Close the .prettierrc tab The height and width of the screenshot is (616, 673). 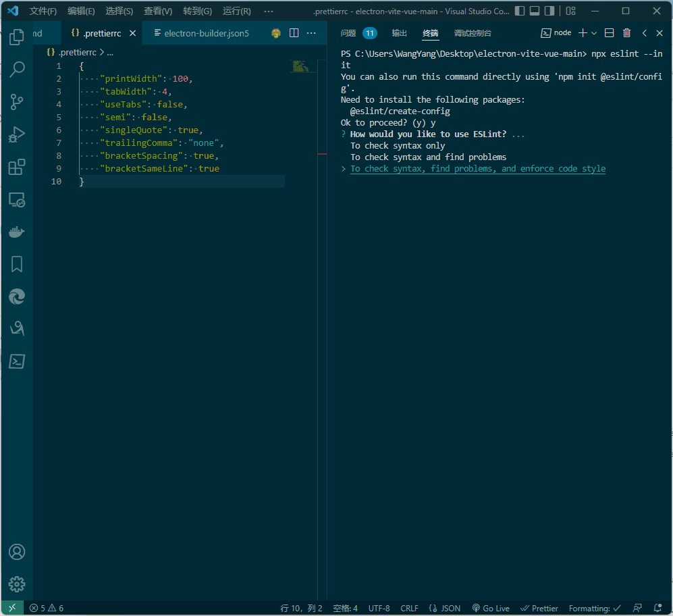pos(132,33)
